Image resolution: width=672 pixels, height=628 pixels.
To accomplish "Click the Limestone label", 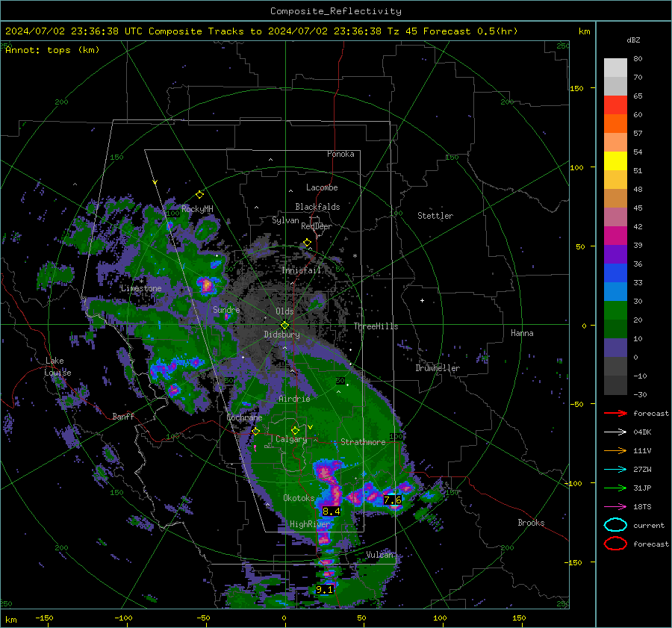I will point(141,288).
